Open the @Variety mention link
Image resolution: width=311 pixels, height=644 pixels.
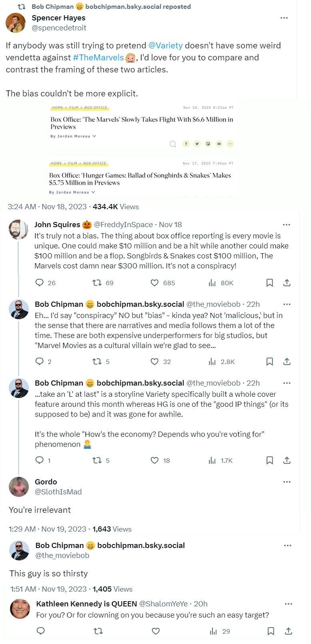(x=165, y=46)
